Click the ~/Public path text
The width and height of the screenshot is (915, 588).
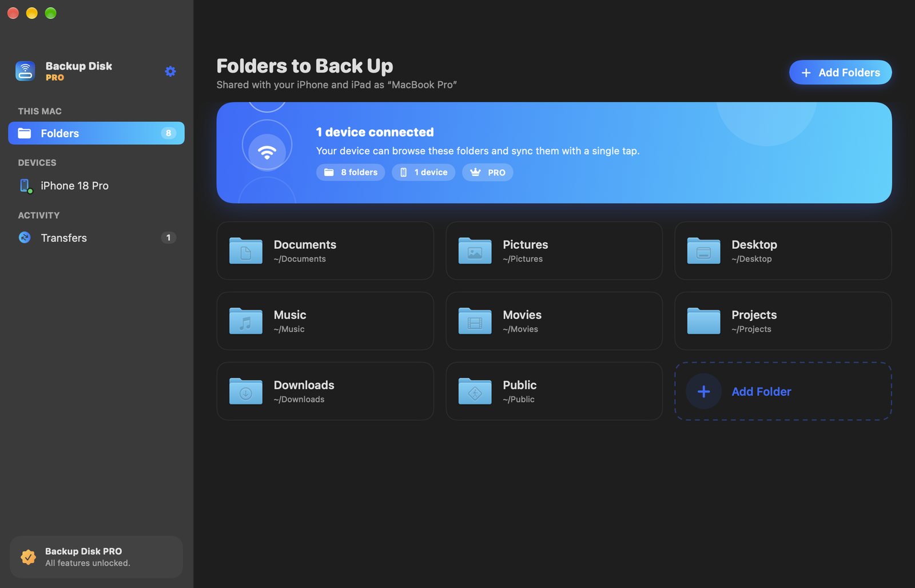pos(519,400)
